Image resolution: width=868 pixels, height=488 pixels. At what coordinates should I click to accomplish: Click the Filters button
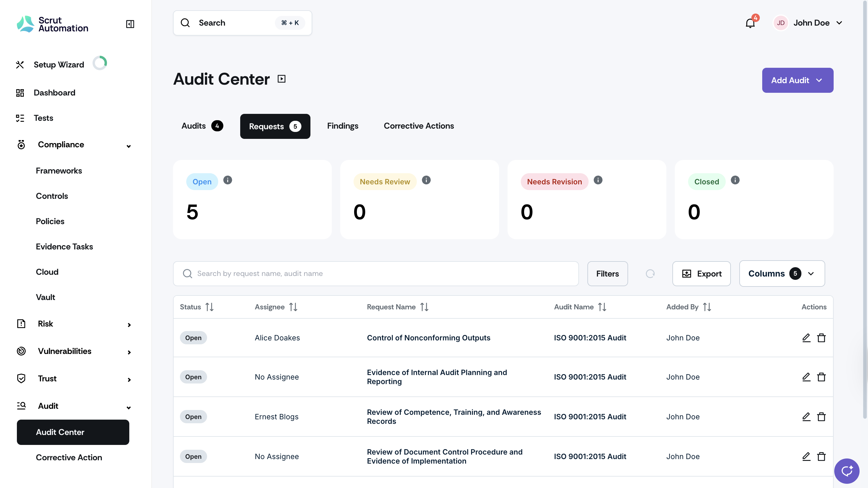tap(607, 274)
